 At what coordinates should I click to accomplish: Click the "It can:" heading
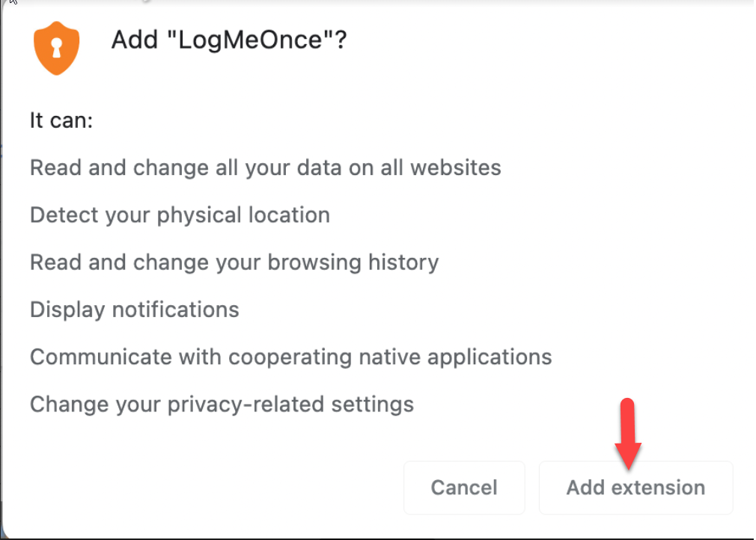point(61,120)
